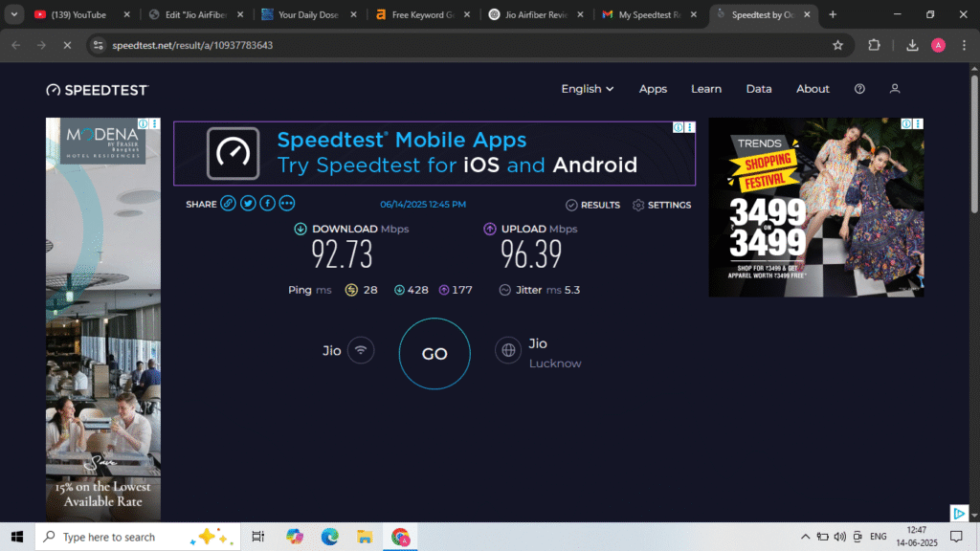The width and height of the screenshot is (980, 551).
Task: Open the Chrome three-dot menu
Action: (964, 45)
